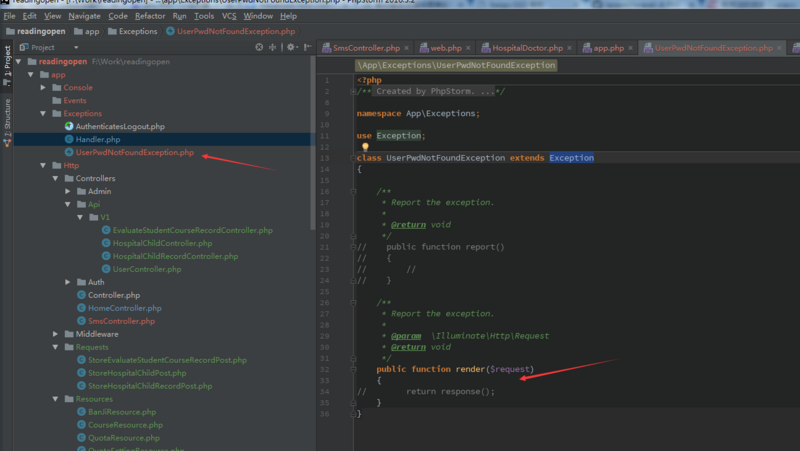This screenshot has height=451, width=800.
Task: Hide the Project tool window using pin icon
Action: [307, 47]
